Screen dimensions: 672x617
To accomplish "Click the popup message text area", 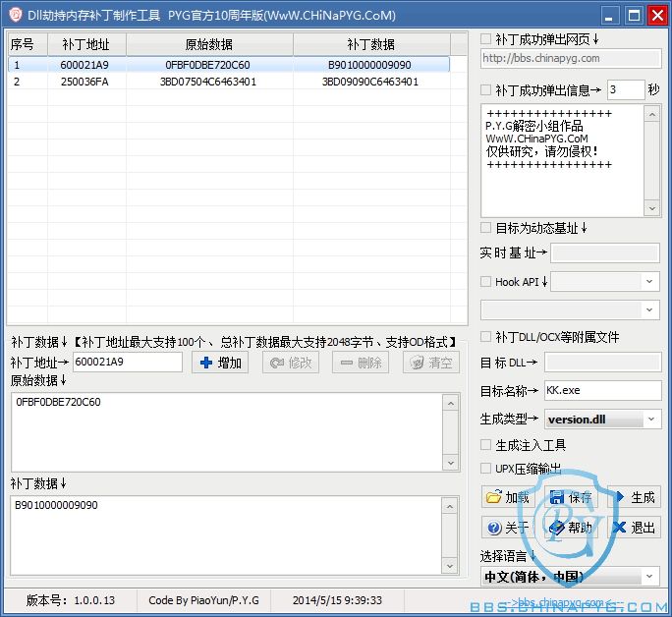I will (563, 161).
